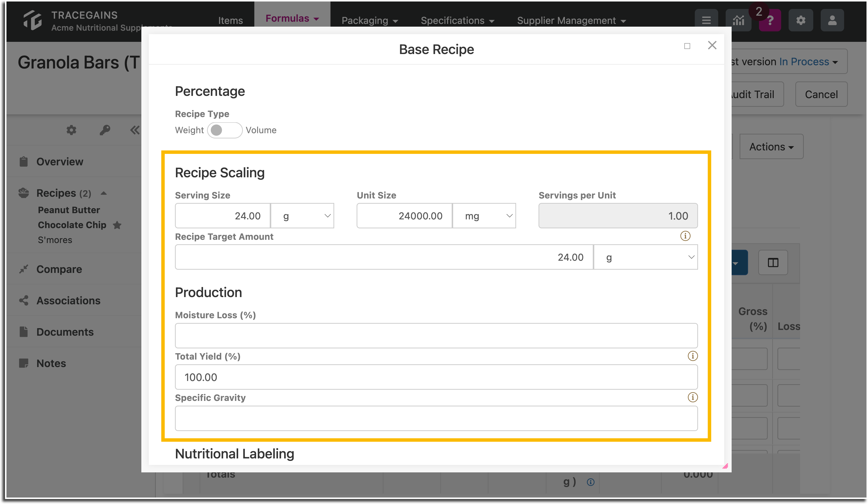Click the Overview clipboard icon
868x504 pixels.
click(23, 161)
